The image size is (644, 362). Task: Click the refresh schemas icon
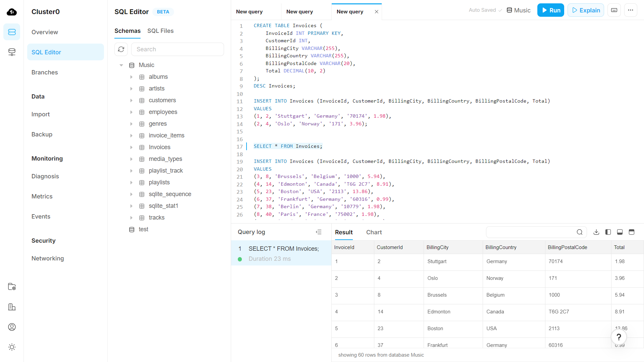121,49
